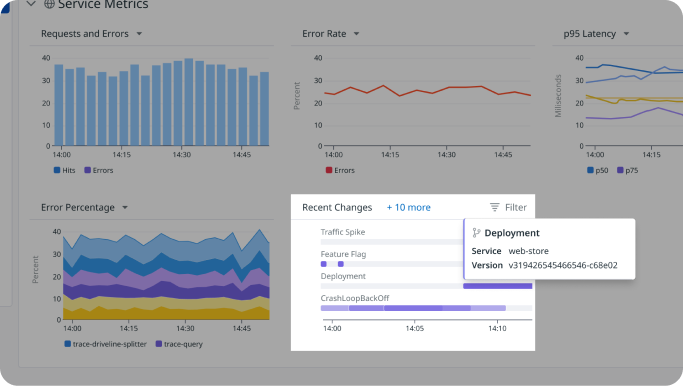The height and width of the screenshot is (386, 683).
Task: Toggle the trace-query legend swatch
Action: coord(159,344)
